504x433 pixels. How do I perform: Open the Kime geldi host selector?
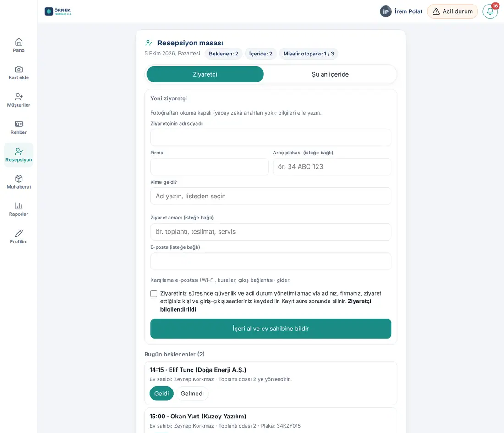271,196
